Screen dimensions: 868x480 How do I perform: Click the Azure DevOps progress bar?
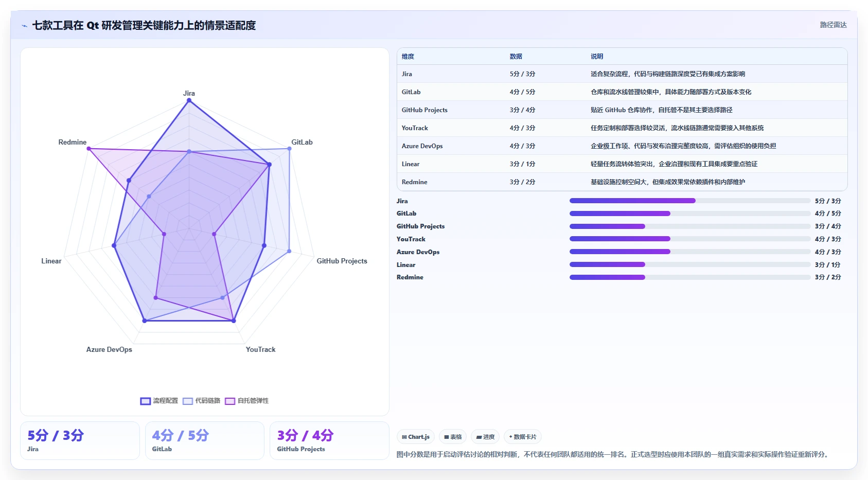pos(690,252)
